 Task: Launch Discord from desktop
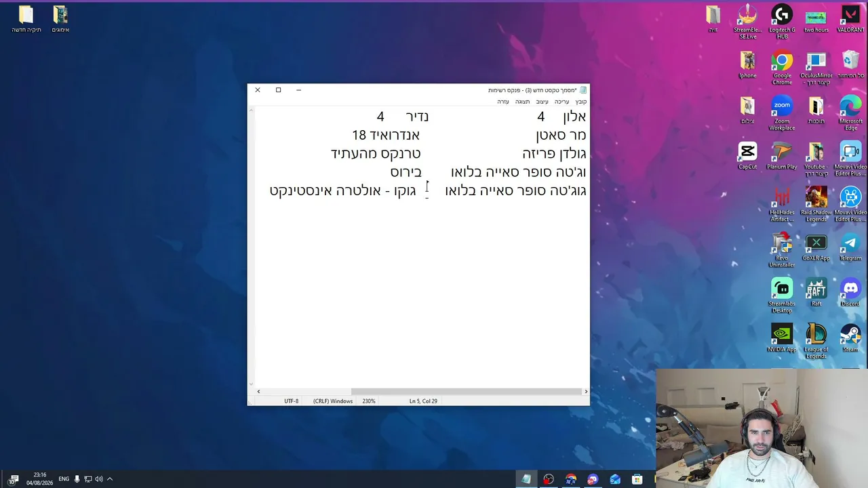pos(850,292)
